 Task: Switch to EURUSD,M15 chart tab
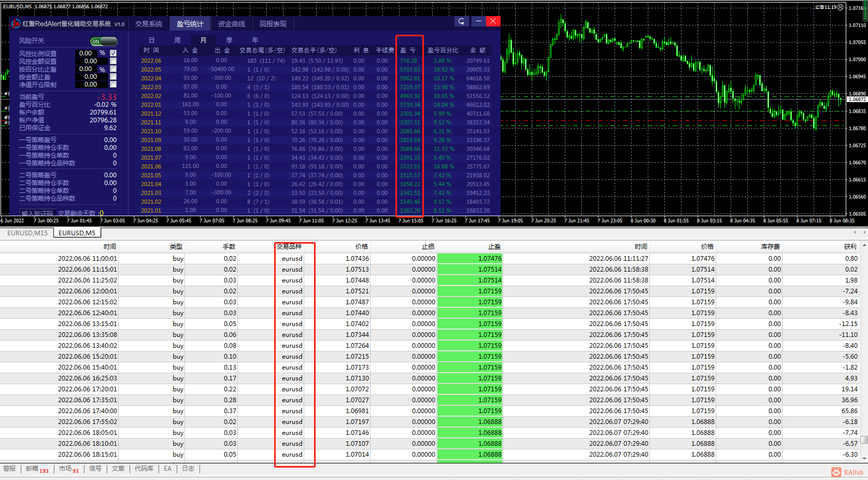coord(27,233)
